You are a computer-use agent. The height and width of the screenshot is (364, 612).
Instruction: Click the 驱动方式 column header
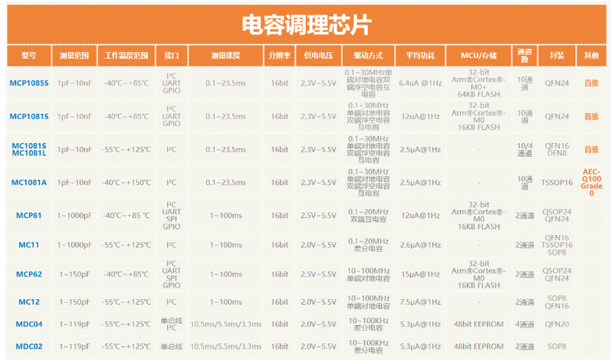368,56
